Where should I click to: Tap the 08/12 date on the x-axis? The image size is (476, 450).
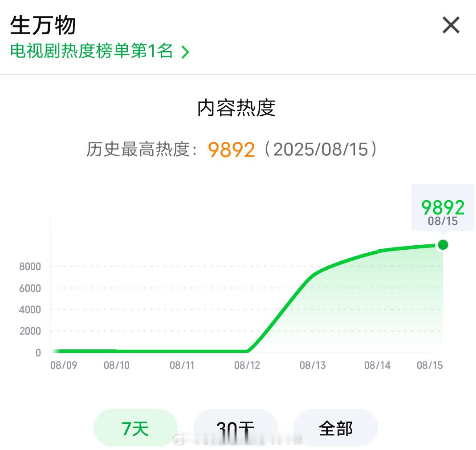click(247, 365)
